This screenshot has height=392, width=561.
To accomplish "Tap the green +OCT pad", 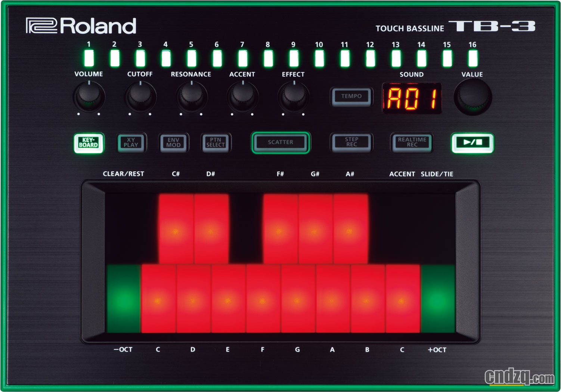I will tap(438, 299).
